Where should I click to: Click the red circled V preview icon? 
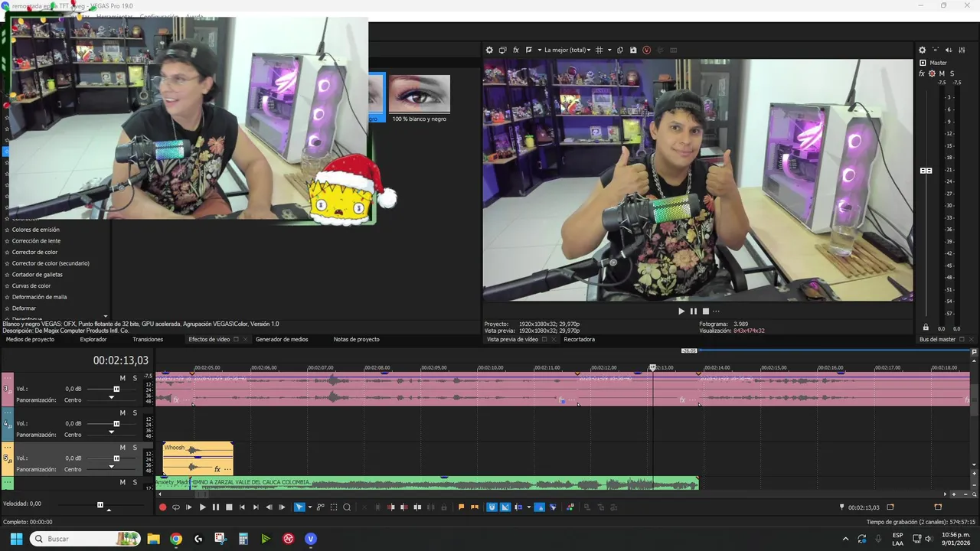coord(646,50)
